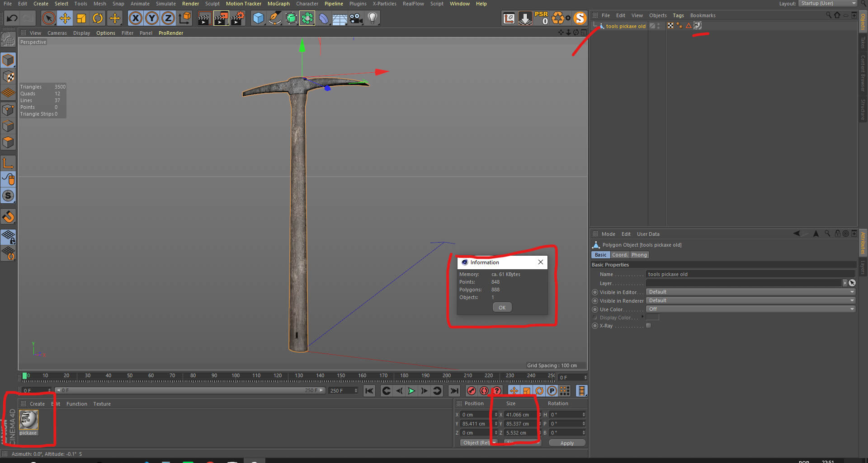
Task: Click the MoGraph Cloner array icon
Action: click(x=307, y=19)
